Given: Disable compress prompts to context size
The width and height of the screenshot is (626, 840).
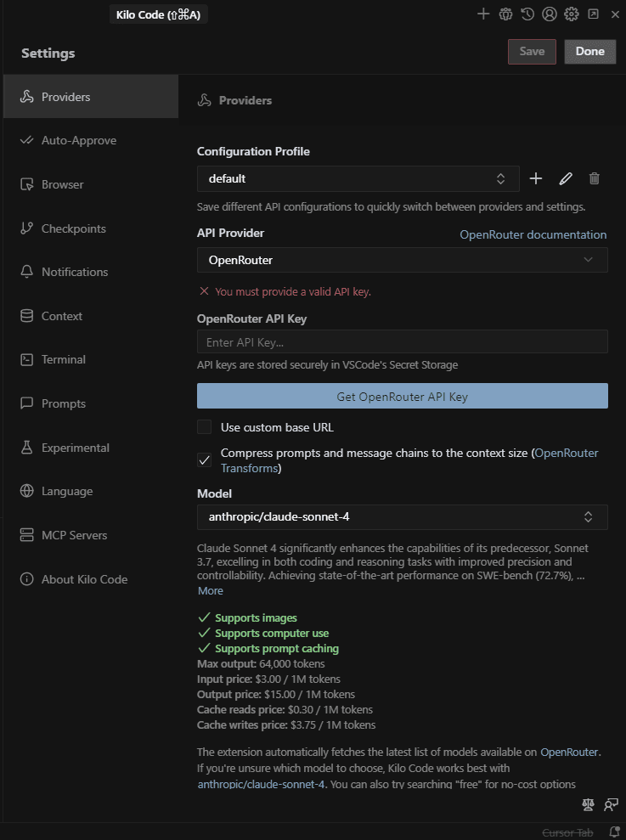Looking at the screenshot, I should coord(204,459).
